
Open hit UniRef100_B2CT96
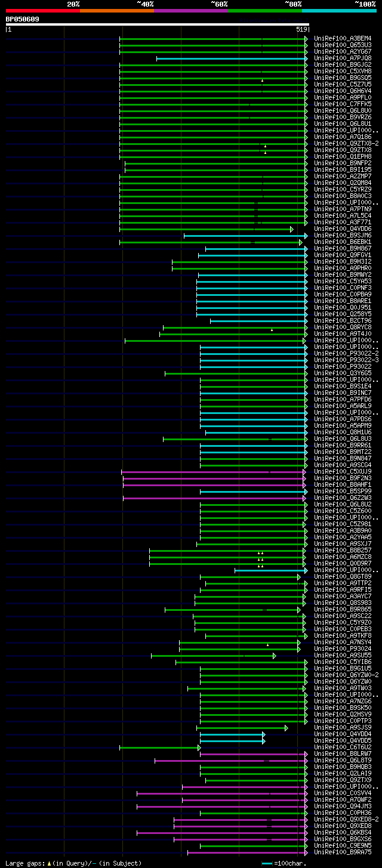pos(343,321)
